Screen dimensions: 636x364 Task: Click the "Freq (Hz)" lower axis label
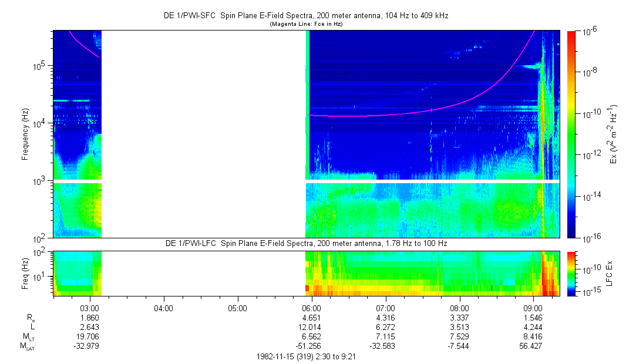point(25,274)
